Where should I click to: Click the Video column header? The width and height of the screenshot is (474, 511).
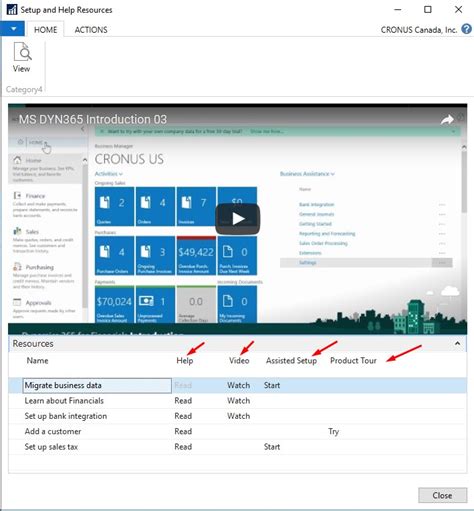tap(239, 360)
